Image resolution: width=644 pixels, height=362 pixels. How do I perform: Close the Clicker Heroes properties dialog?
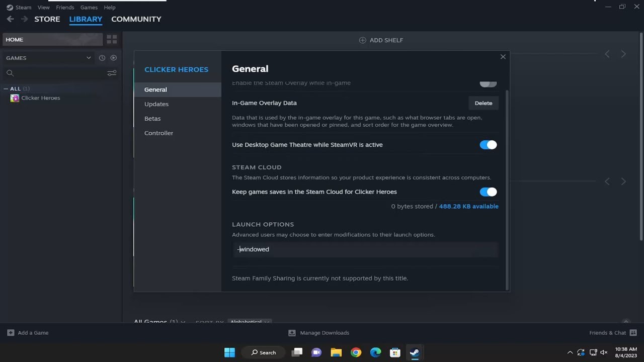click(503, 57)
